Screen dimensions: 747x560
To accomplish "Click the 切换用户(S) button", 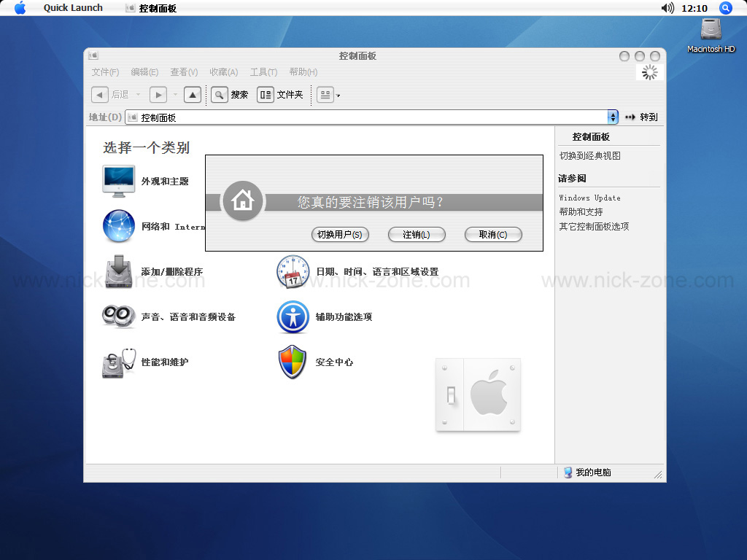I will (x=340, y=234).
